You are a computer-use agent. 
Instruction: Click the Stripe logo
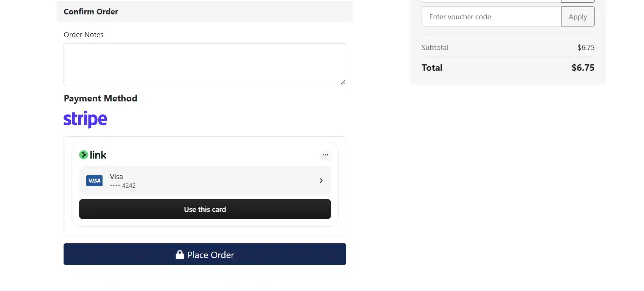[x=85, y=119]
